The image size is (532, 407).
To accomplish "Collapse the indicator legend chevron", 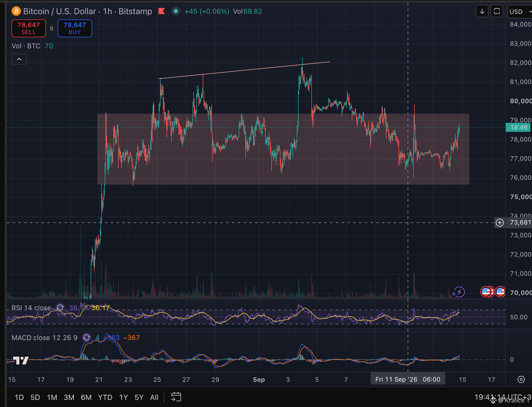I will click(x=19, y=59).
